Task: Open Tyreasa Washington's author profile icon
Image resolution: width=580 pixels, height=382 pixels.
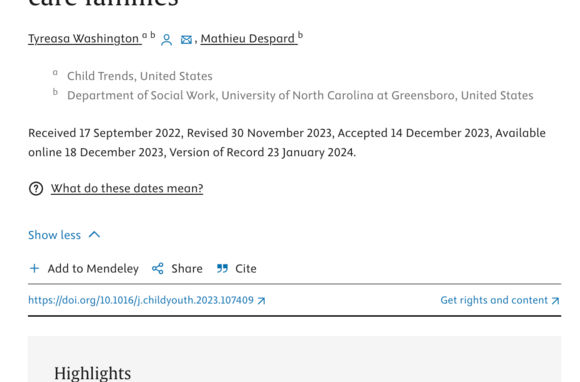Action: click(166, 40)
